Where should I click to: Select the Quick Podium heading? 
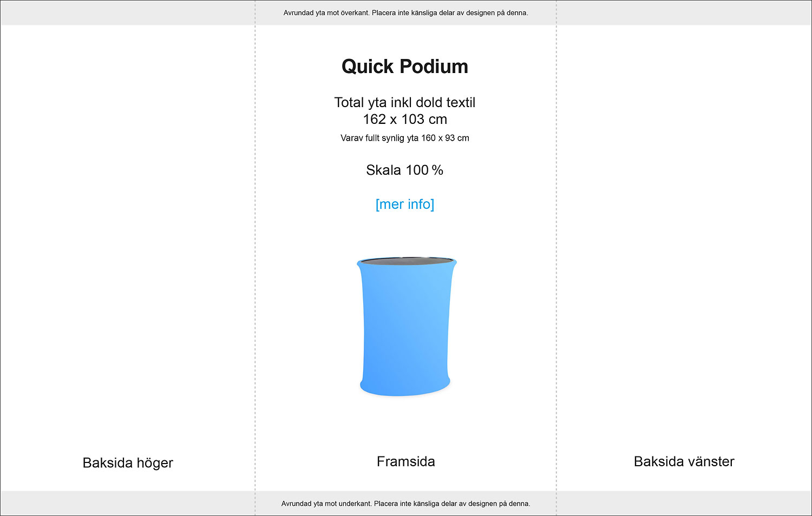[405, 67]
